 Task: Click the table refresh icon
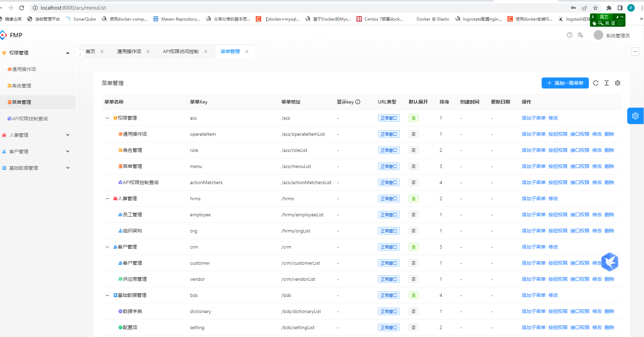coord(596,83)
